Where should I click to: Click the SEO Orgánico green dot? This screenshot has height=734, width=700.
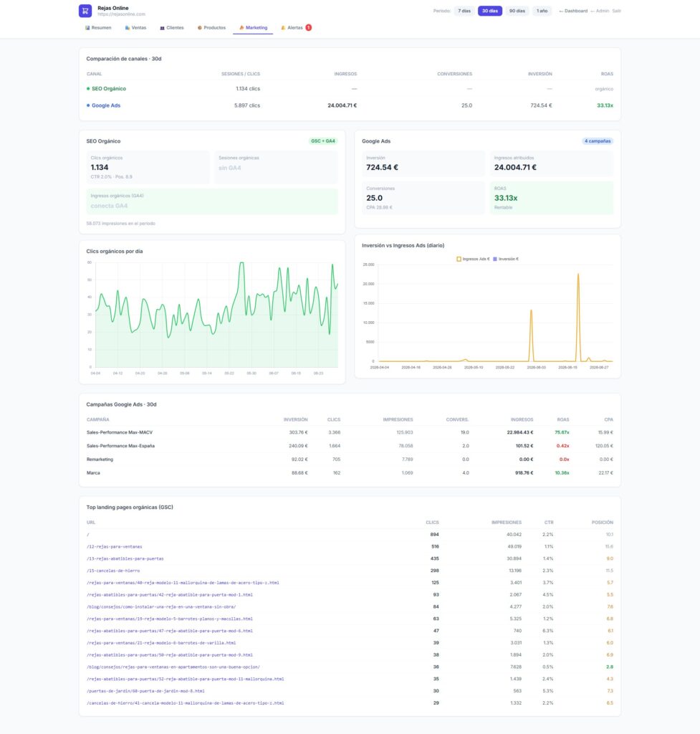[x=88, y=88]
